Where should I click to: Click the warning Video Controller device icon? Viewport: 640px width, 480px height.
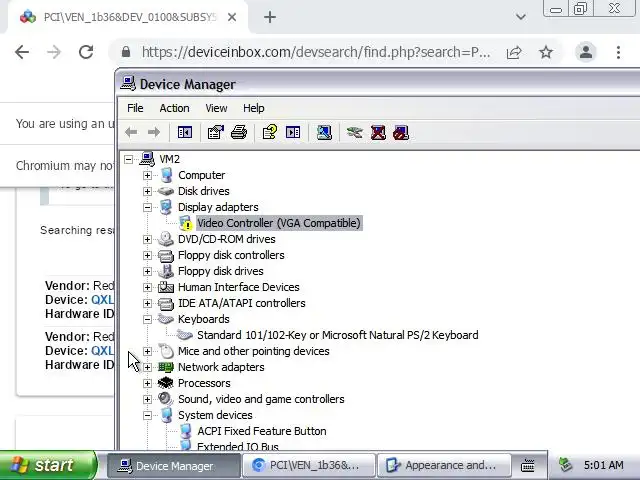(185, 223)
